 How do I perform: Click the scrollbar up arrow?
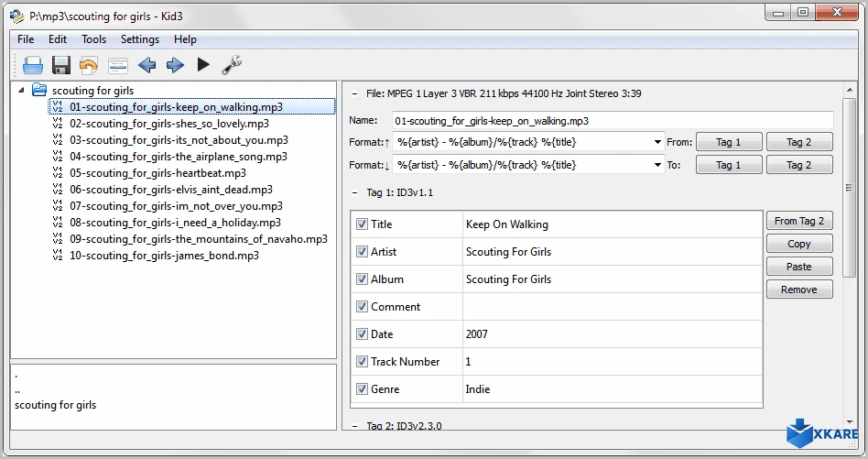(x=849, y=90)
